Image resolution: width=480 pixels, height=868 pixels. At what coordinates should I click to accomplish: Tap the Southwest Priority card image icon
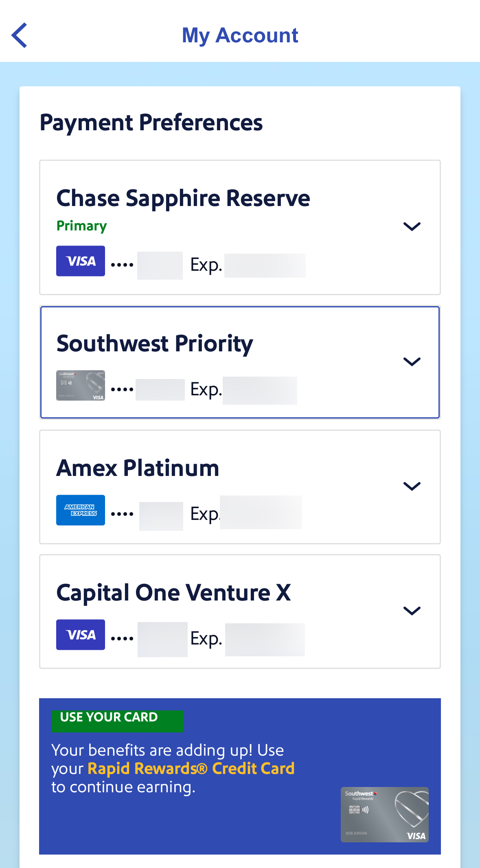pyautogui.click(x=81, y=385)
